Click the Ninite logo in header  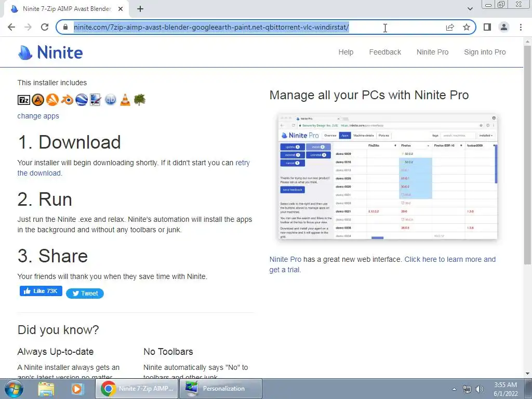tap(50, 52)
